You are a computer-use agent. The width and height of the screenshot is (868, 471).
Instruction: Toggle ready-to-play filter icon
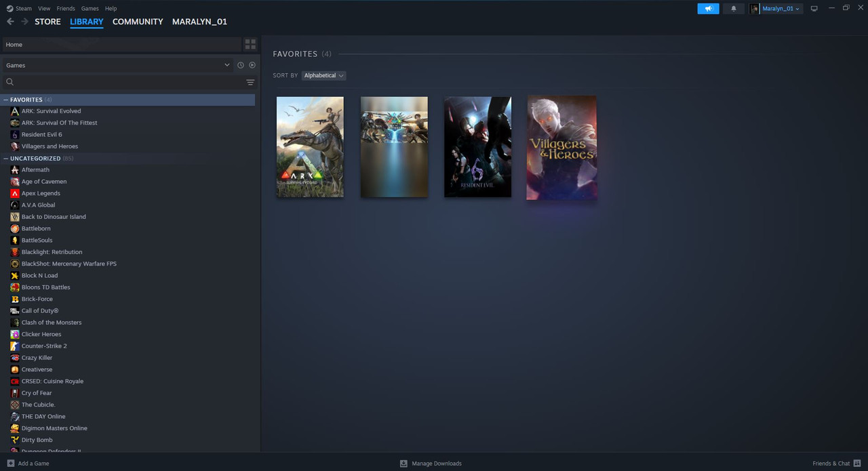click(x=252, y=65)
